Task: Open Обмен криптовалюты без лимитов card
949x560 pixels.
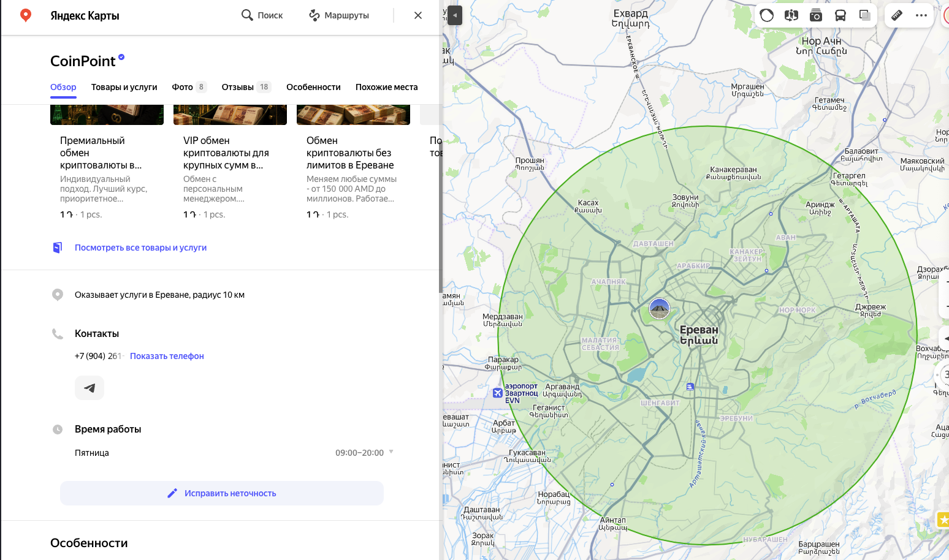Action: pos(353,162)
